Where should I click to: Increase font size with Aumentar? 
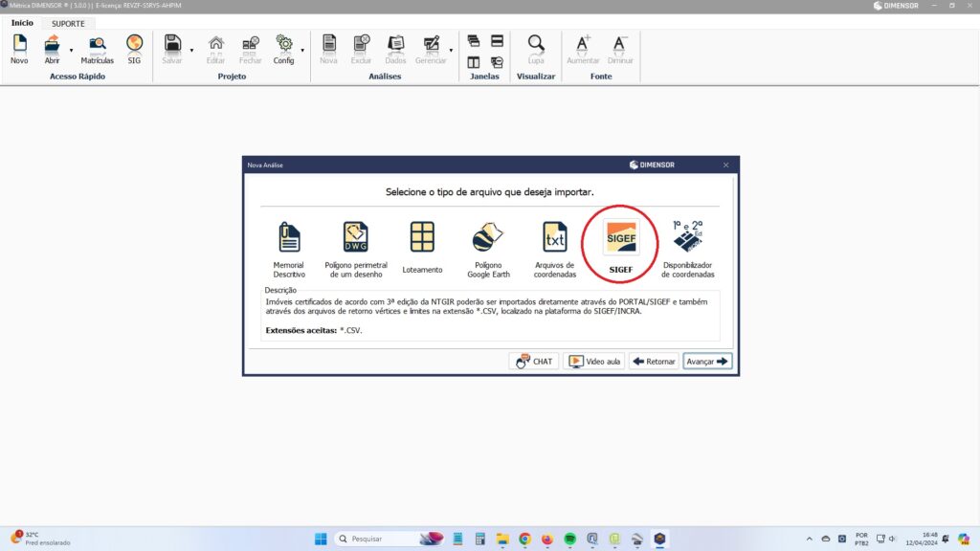[583, 50]
